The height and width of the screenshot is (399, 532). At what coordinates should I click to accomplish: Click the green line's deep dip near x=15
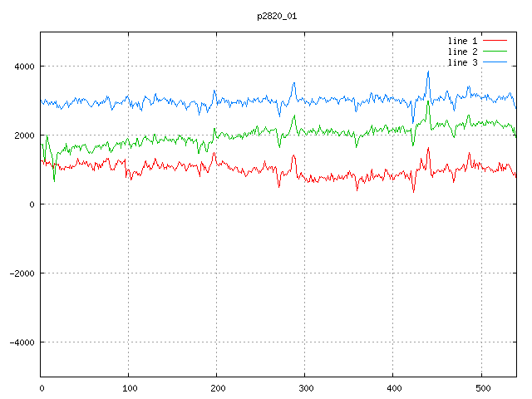click(54, 181)
